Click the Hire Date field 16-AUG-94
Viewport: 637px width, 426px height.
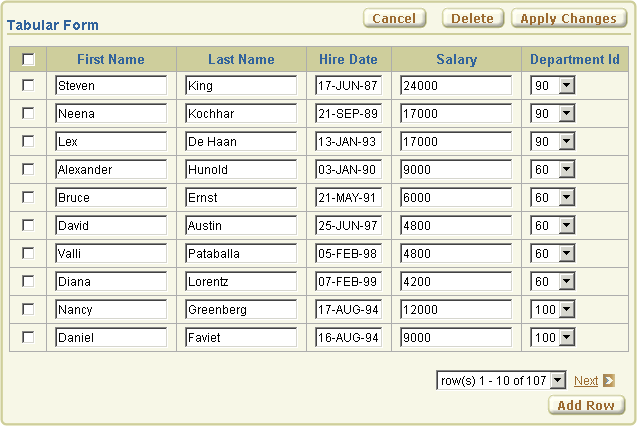point(349,337)
